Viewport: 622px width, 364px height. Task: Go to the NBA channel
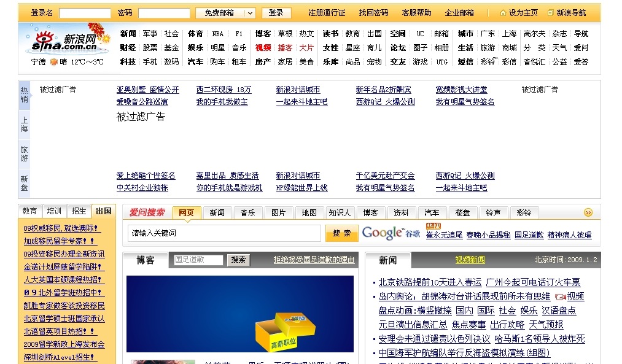coord(218,34)
